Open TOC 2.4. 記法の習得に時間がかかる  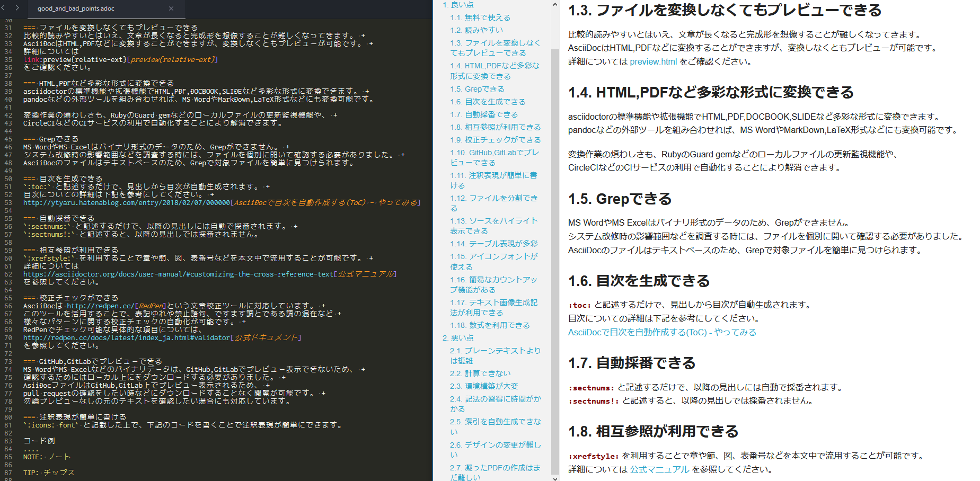pyautogui.click(x=496, y=404)
